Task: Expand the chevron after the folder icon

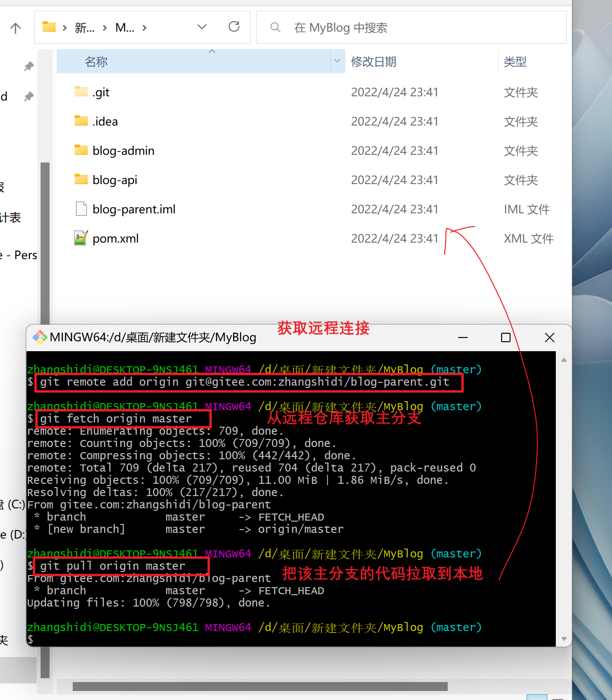Action: (65, 28)
